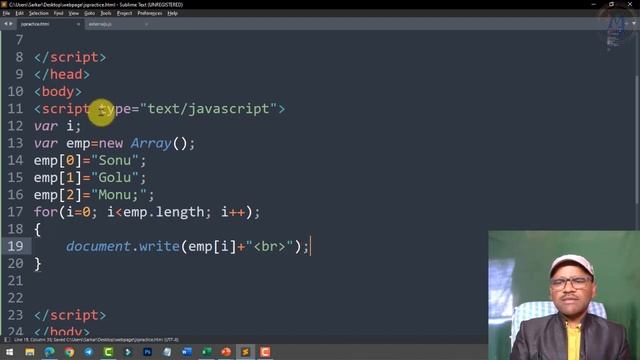Open the Goto menu
The height and width of the screenshot is (360, 640).
pyautogui.click(x=89, y=13)
